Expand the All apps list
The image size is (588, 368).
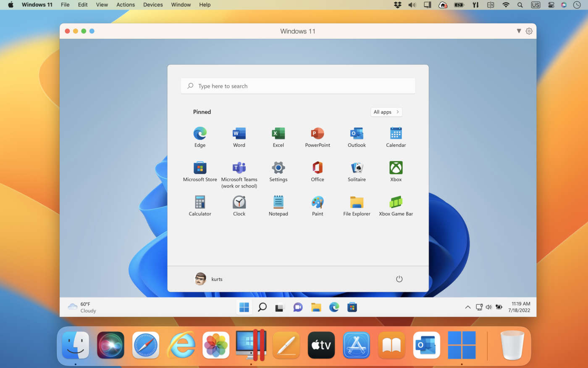386,112
